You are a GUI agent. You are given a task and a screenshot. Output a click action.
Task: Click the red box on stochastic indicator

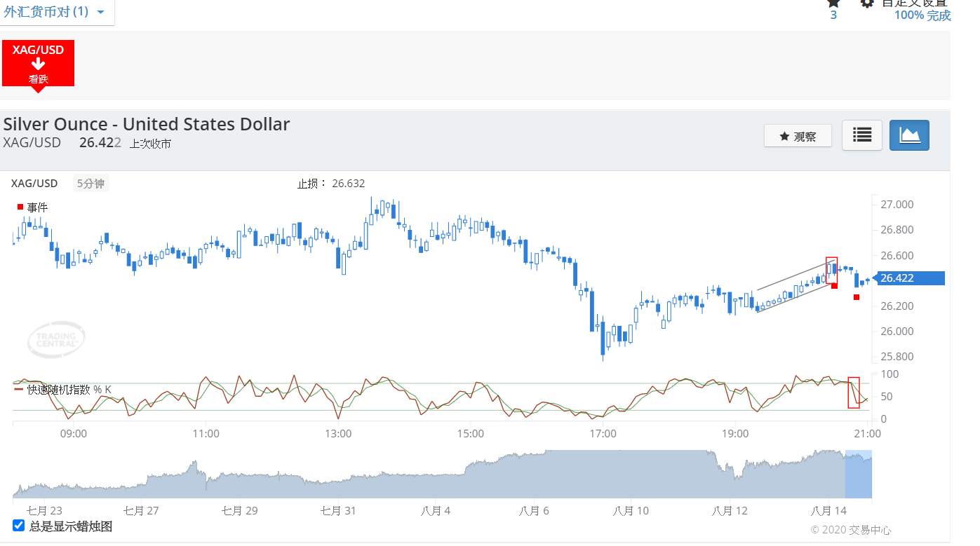click(853, 393)
